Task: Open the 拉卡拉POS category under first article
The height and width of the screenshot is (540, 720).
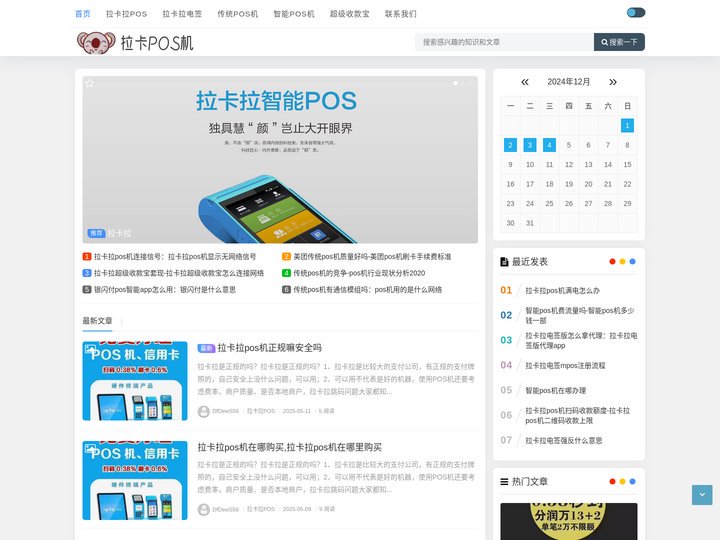Action: tap(261, 411)
